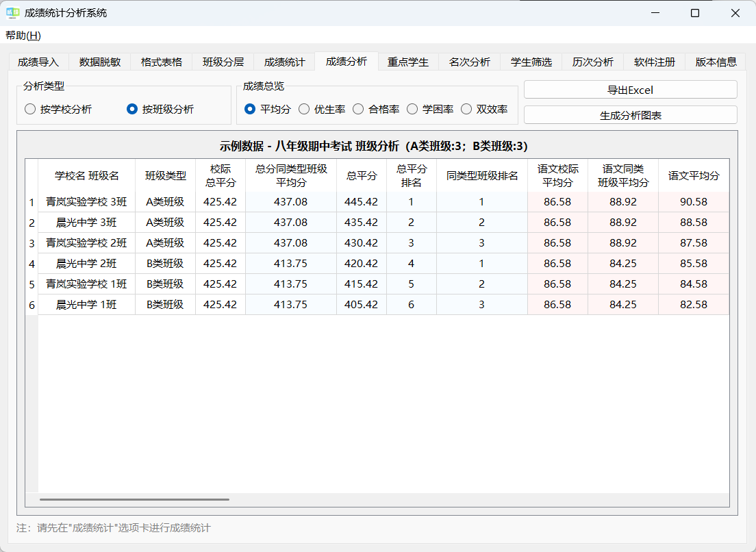Open the 名次分析 tab
756x552 pixels.
pos(470,62)
